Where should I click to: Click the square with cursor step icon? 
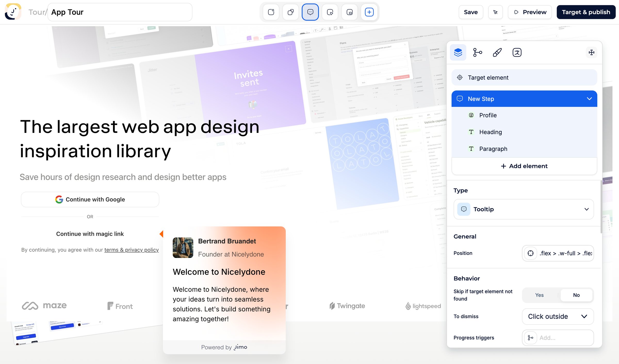330,12
